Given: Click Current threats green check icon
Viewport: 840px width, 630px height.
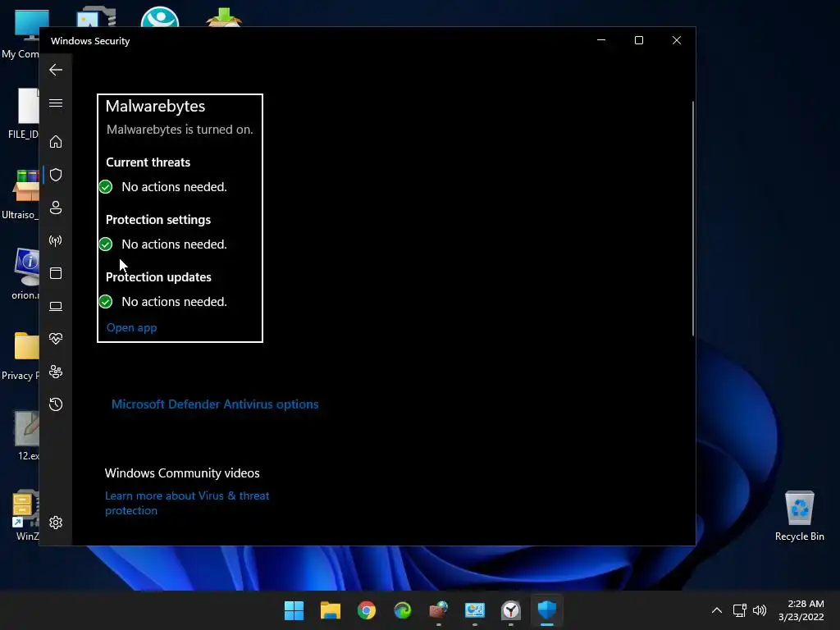Looking at the screenshot, I should click(106, 187).
